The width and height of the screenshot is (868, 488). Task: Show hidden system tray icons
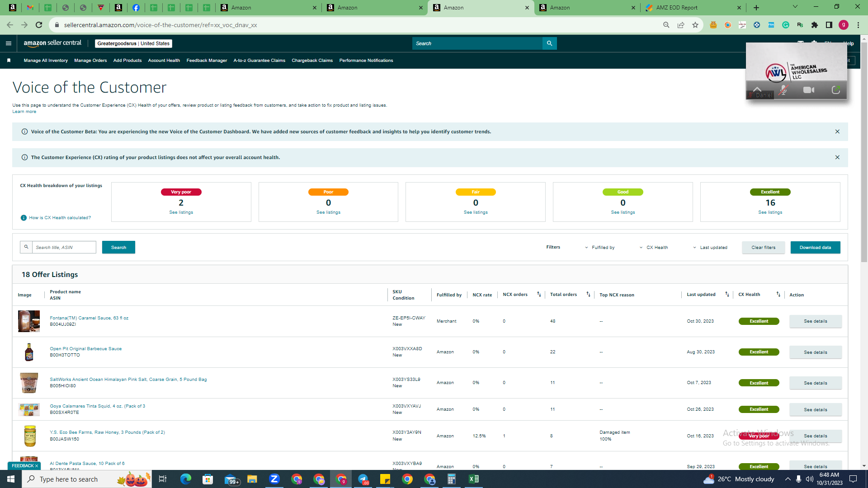788,479
